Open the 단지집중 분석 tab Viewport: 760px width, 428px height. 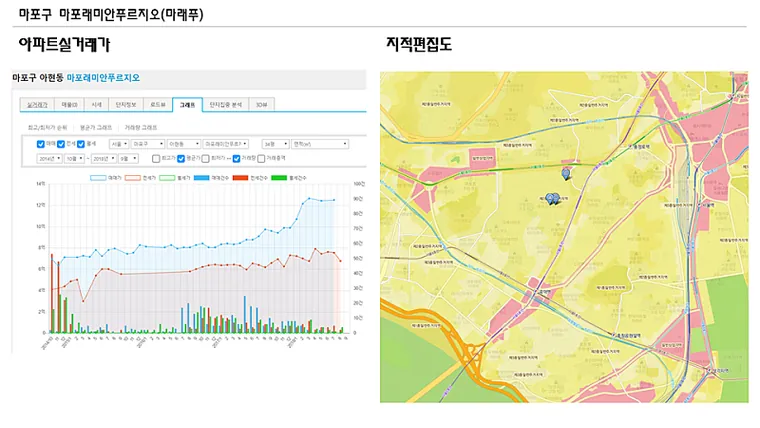point(225,105)
